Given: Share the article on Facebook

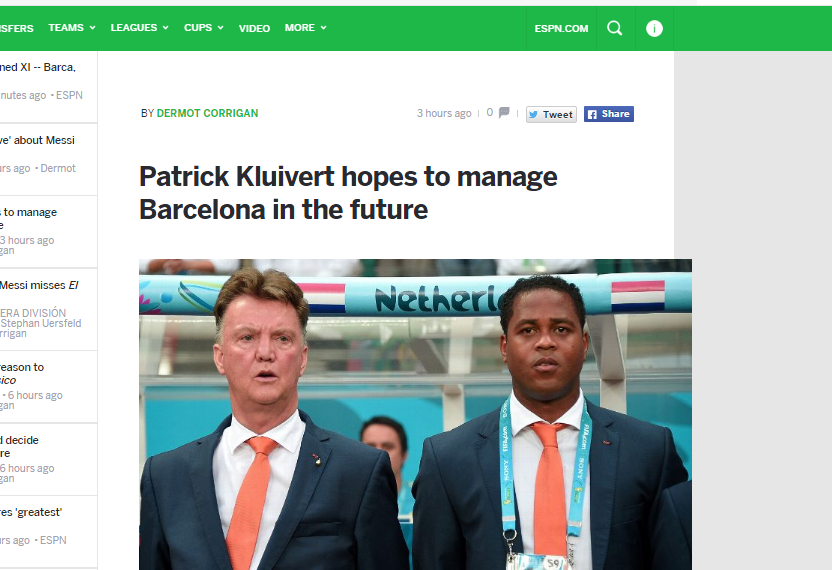Looking at the screenshot, I should coord(609,114).
